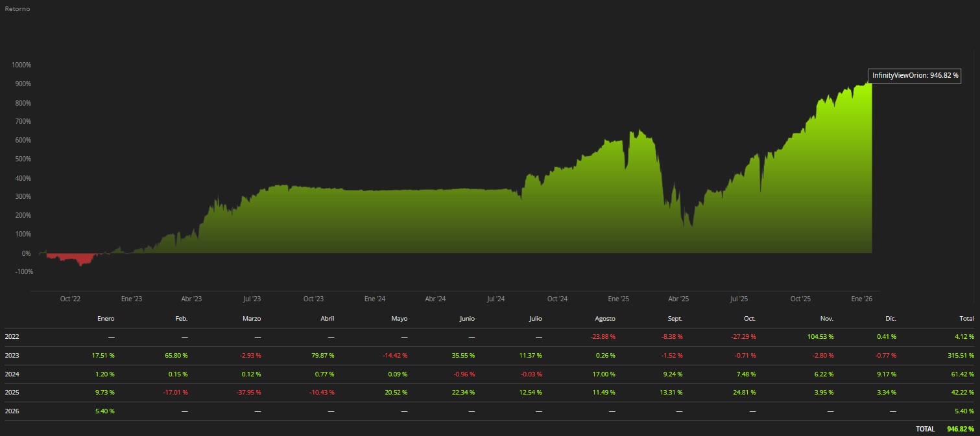Image resolution: width=980 pixels, height=436 pixels.
Task: Select the Oct '22 x-axis label
Action: coord(70,299)
